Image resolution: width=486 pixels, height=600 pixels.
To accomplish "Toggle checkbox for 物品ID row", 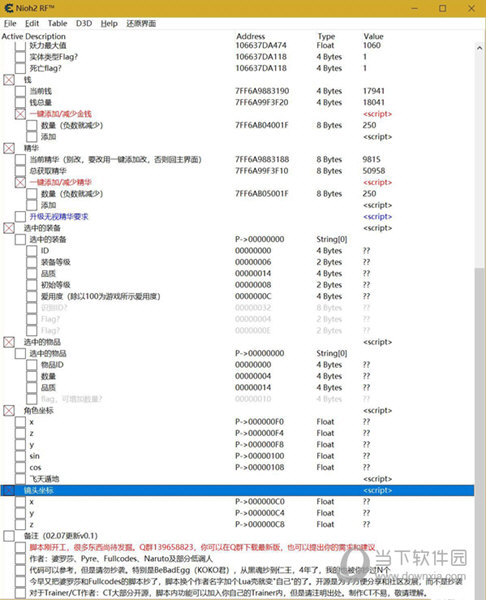I will 32,365.
